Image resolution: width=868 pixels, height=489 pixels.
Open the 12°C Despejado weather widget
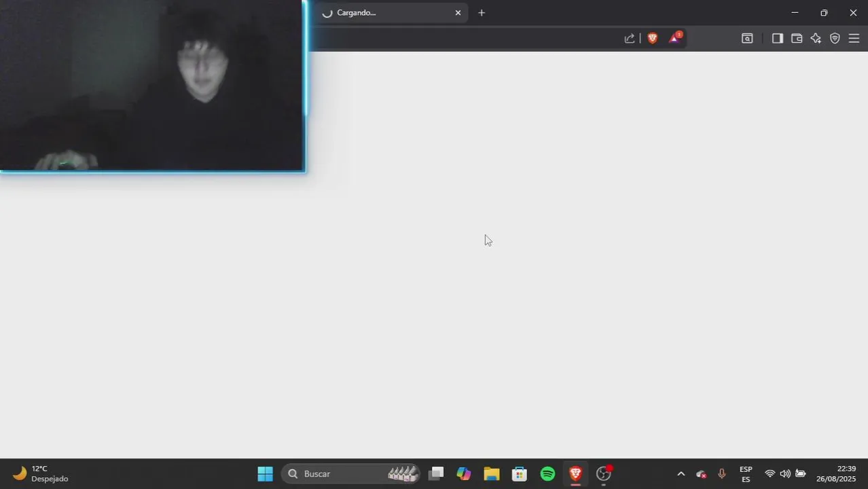41,474
